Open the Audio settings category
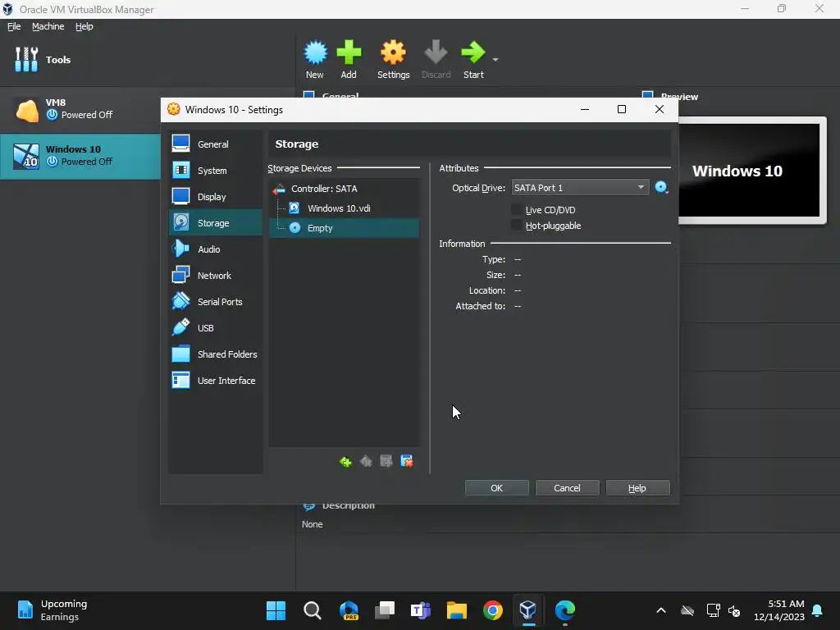Image resolution: width=840 pixels, height=630 pixels. pyautogui.click(x=216, y=249)
